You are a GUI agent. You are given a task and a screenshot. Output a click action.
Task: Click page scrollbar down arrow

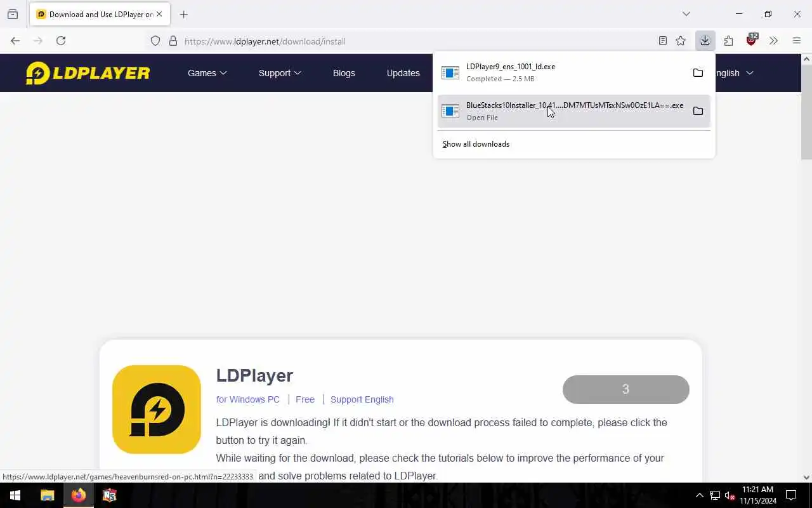tap(806, 478)
